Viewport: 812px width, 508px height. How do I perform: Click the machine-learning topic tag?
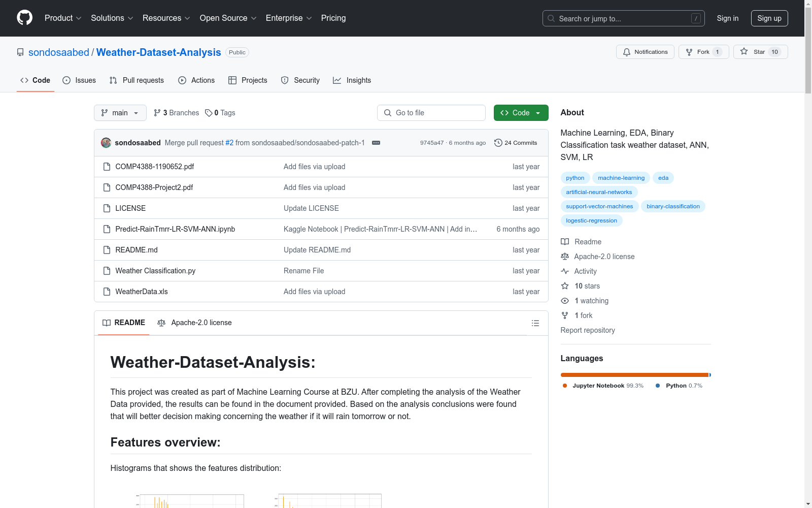(621, 178)
